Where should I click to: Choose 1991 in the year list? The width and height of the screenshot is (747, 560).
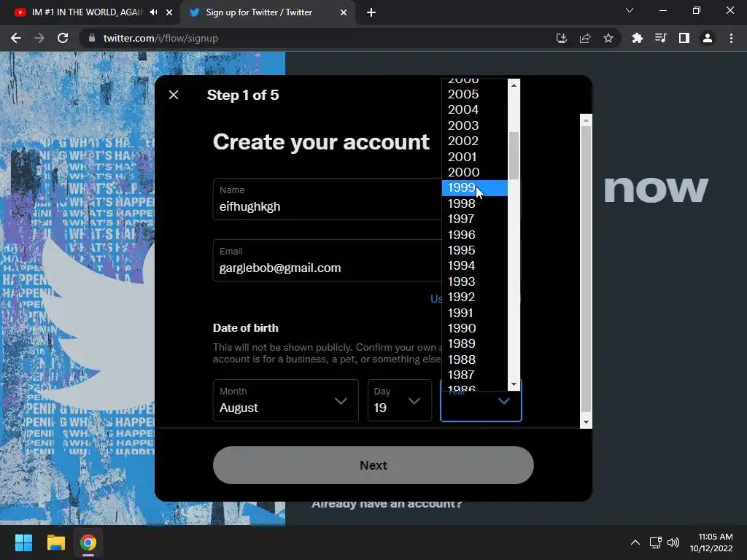[474, 313]
